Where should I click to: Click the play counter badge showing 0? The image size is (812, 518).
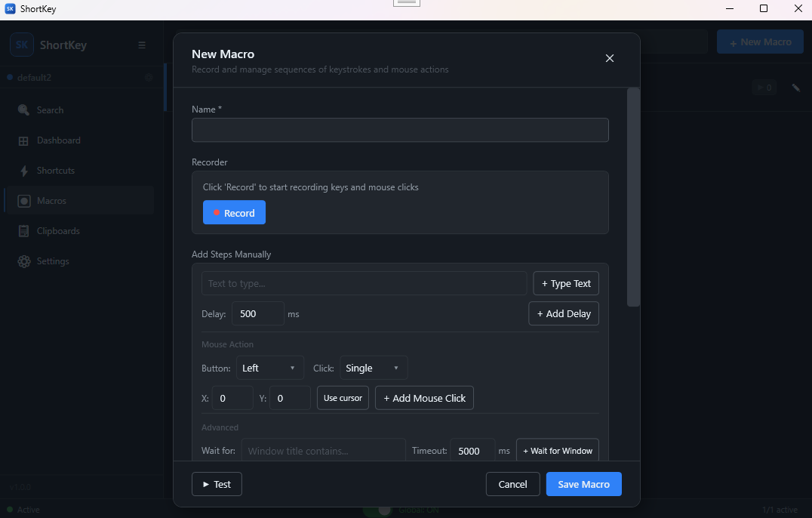764,87
